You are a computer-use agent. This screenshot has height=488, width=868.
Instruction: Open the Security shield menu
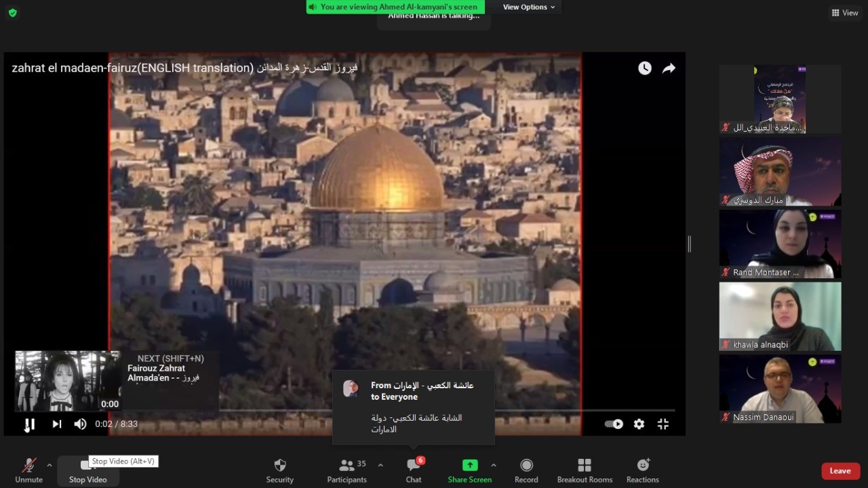[279, 470]
